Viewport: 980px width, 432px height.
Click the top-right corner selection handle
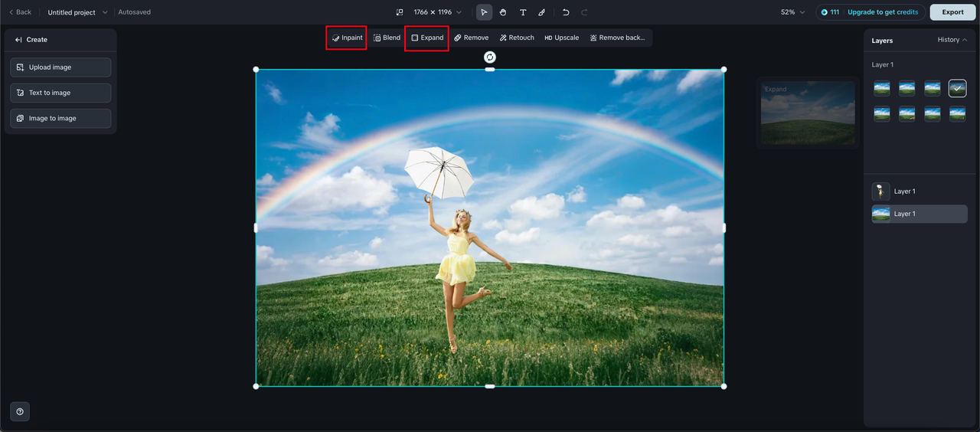[724, 70]
